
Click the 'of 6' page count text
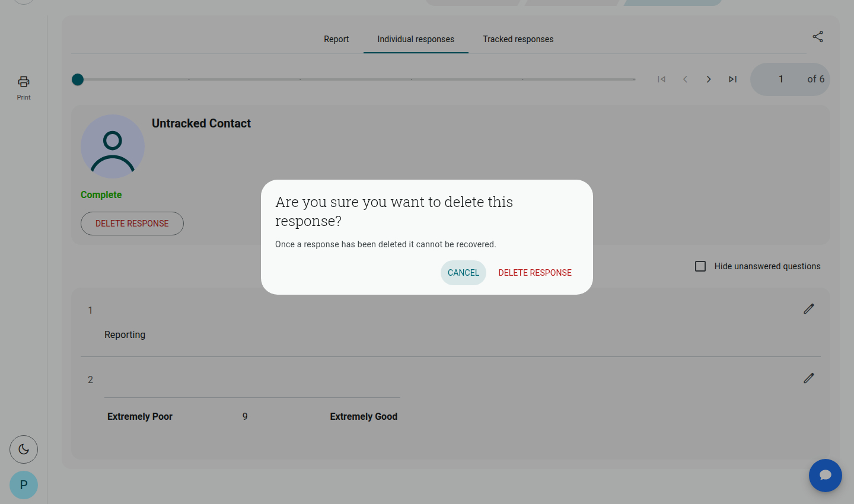(x=816, y=79)
